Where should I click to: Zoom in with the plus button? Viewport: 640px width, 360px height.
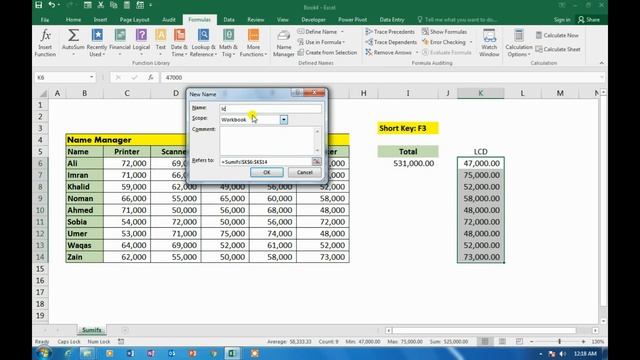[583, 341]
